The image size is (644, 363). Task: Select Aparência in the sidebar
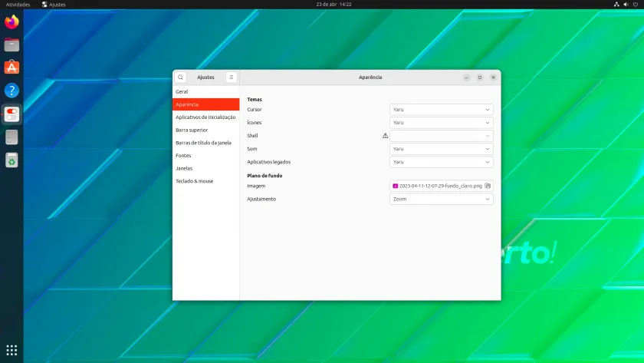(205, 104)
